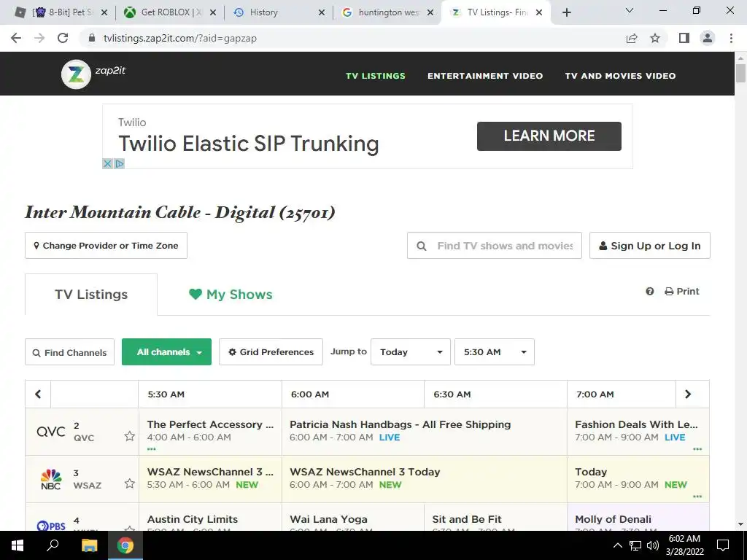Click the browser address bar
The width and height of the screenshot is (747, 560).
coord(352,38)
